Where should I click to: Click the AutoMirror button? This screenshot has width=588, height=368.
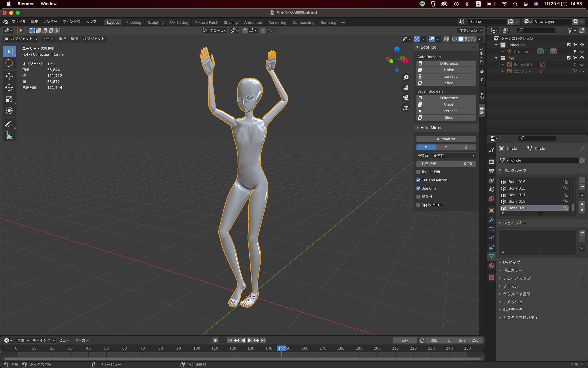pos(446,139)
